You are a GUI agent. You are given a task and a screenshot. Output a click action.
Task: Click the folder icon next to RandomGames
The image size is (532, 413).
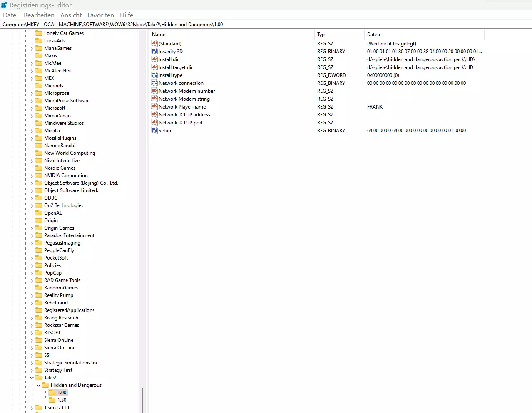click(39, 287)
